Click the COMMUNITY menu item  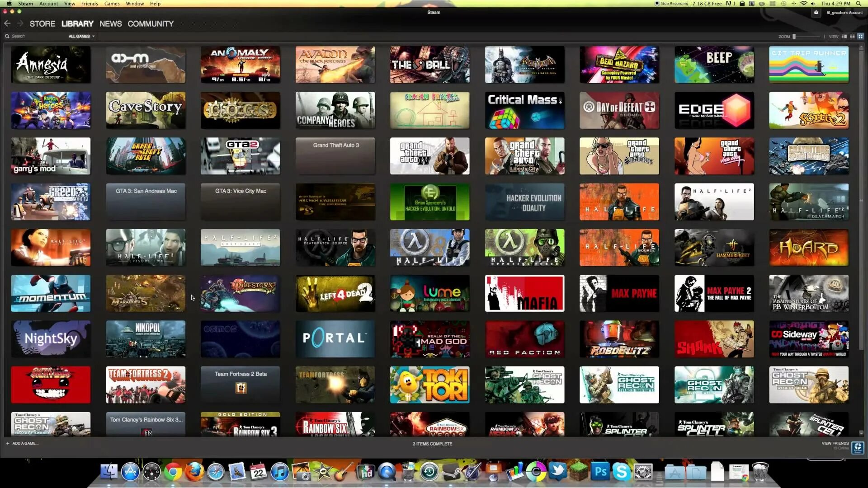pos(150,23)
